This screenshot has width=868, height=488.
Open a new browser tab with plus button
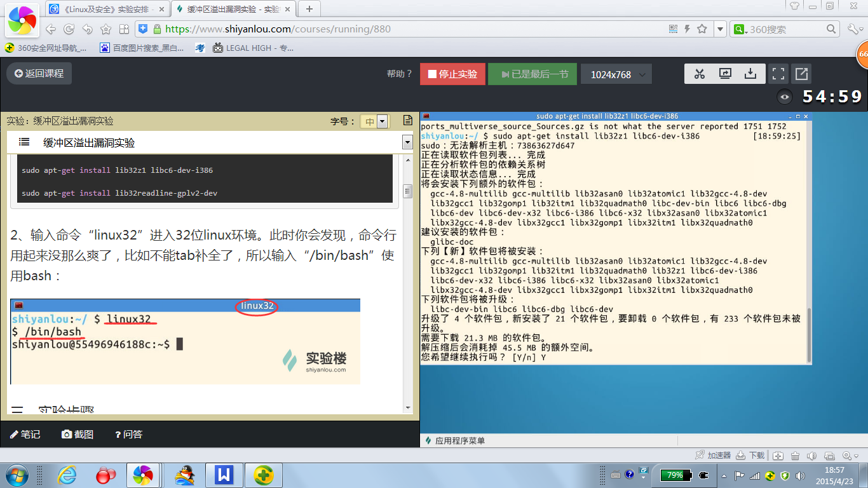309,9
